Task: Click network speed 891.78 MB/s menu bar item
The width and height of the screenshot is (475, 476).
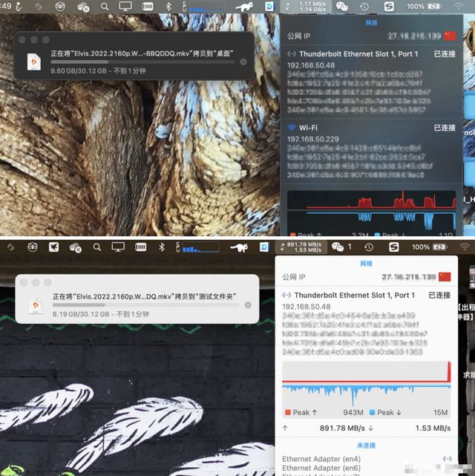Action: tap(301, 247)
